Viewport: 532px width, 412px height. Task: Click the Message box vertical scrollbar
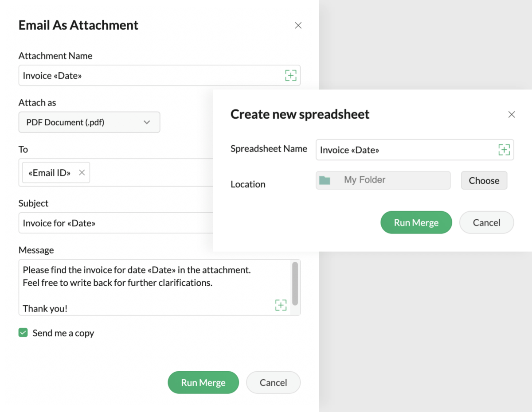click(x=295, y=284)
